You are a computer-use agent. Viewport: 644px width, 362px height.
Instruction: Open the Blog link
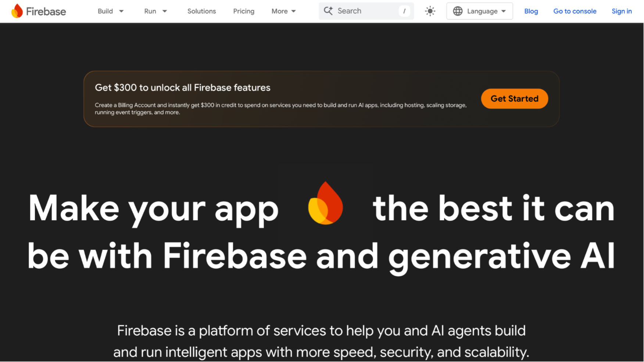531,11
